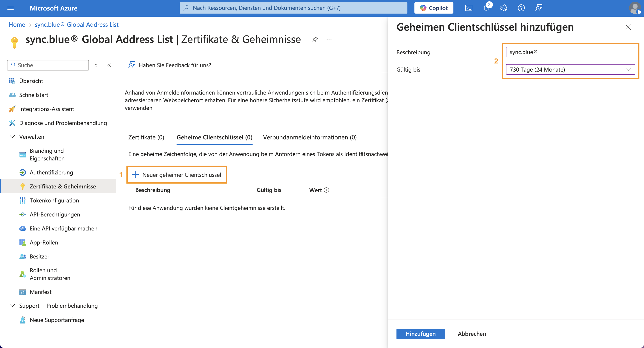The width and height of the screenshot is (644, 348).
Task: Open the help question mark menu
Action: point(521,8)
